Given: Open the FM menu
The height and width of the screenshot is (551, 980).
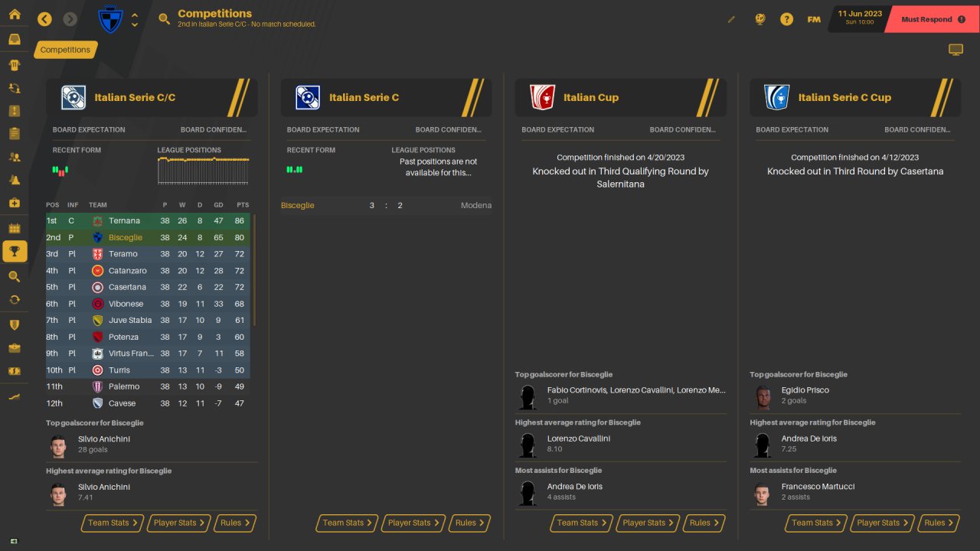Looking at the screenshot, I should point(814,19).
